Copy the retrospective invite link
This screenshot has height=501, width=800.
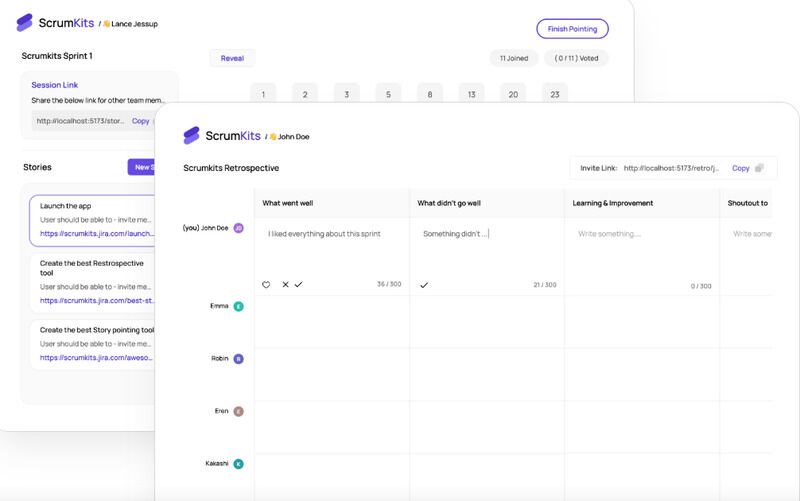[x=740, y=168]
